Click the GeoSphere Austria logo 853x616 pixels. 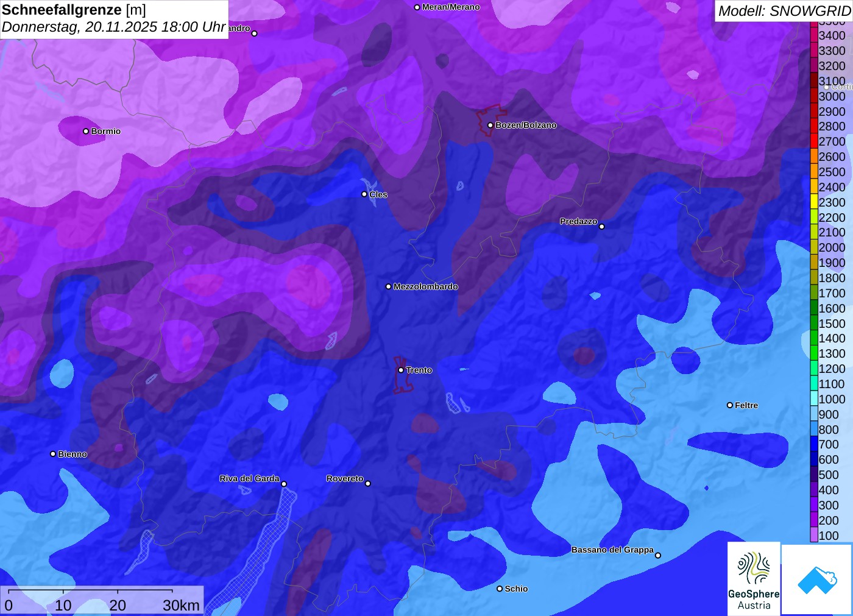[x=754, y=579]
